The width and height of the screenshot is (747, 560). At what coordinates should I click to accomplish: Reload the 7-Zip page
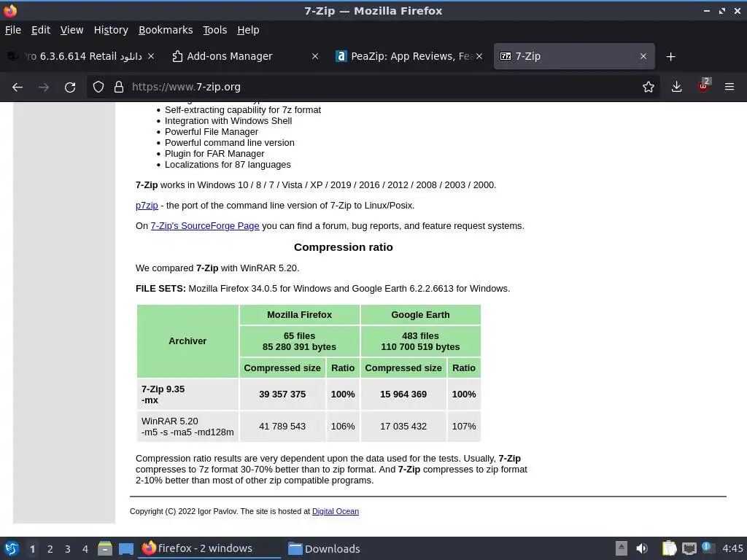70,87
